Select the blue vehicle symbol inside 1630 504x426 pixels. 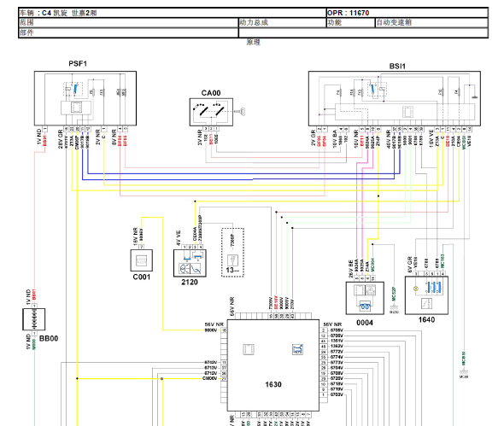(x=297, y=349)
